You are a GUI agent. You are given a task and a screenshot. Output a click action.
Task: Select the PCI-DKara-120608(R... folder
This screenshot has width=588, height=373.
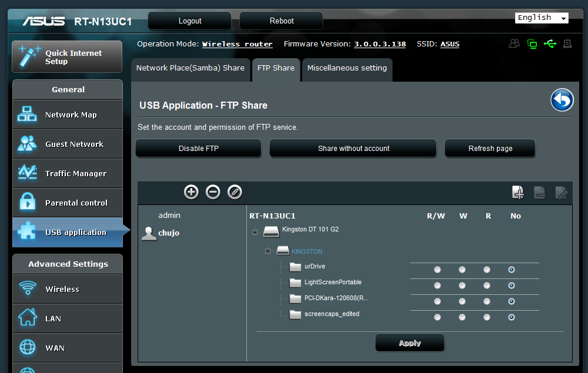tap(336, 298)
